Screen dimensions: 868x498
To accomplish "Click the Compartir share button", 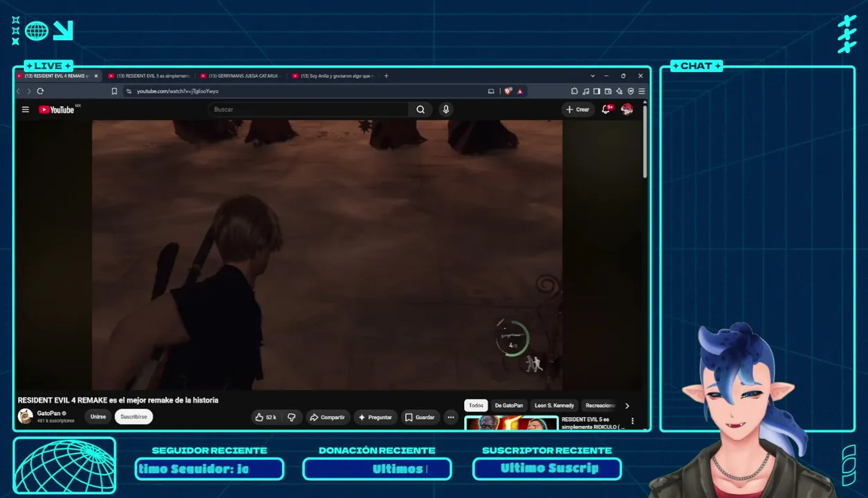I will [327, 417].
